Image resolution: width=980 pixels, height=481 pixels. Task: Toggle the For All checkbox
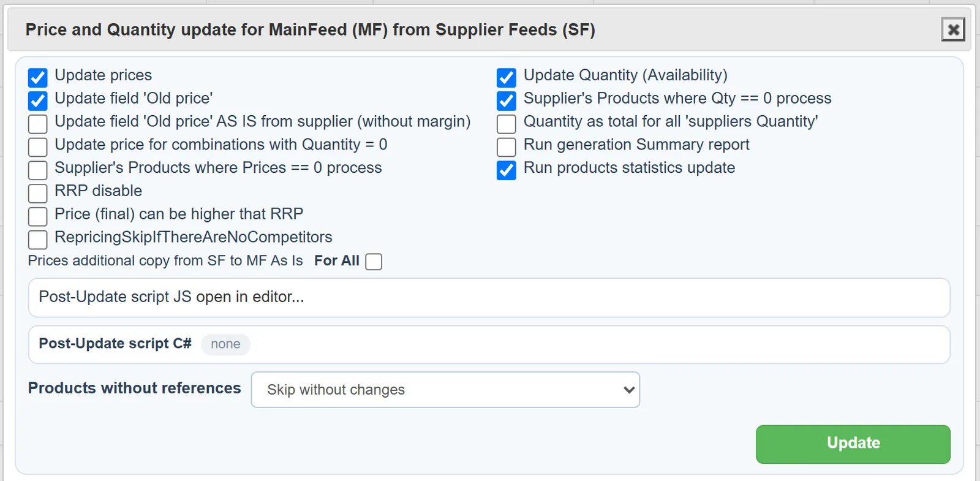(x=374, y=262)
